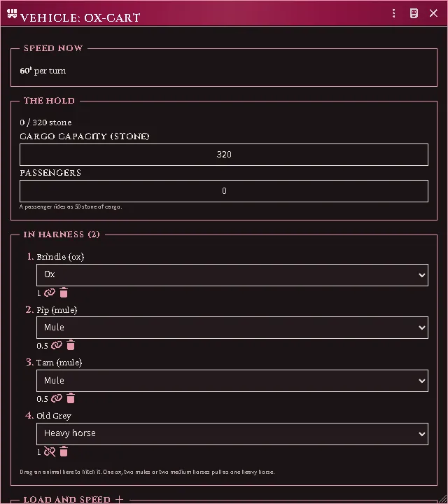Delete Tam (mule) with trash icon
Viewport: 448px width, 504px height.
pos(71,398)
